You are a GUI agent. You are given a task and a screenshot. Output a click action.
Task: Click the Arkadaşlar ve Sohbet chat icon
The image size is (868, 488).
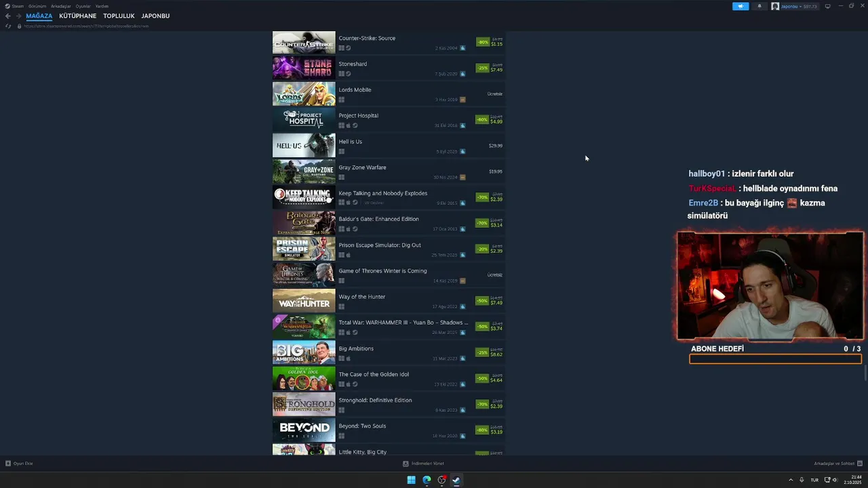[x=860, y=464]
